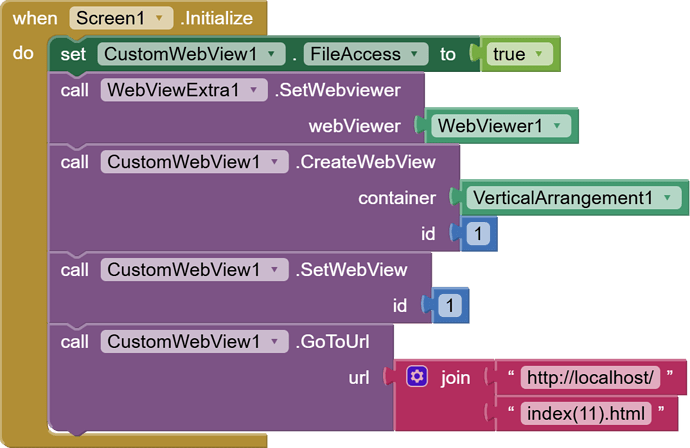Viewport: 690px width, 448px height.
Task: Select the when Screen1.Initialize event block
Action: click(33, 19)
